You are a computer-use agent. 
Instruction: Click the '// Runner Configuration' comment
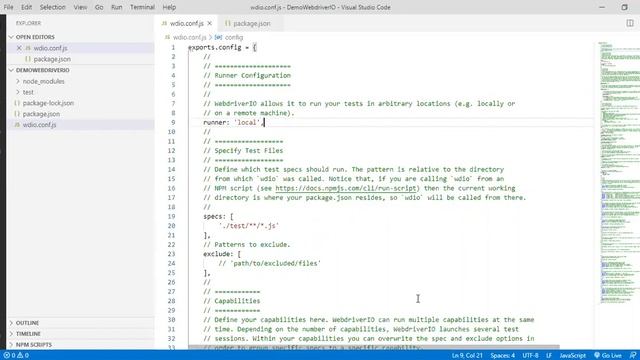point(247,76)
